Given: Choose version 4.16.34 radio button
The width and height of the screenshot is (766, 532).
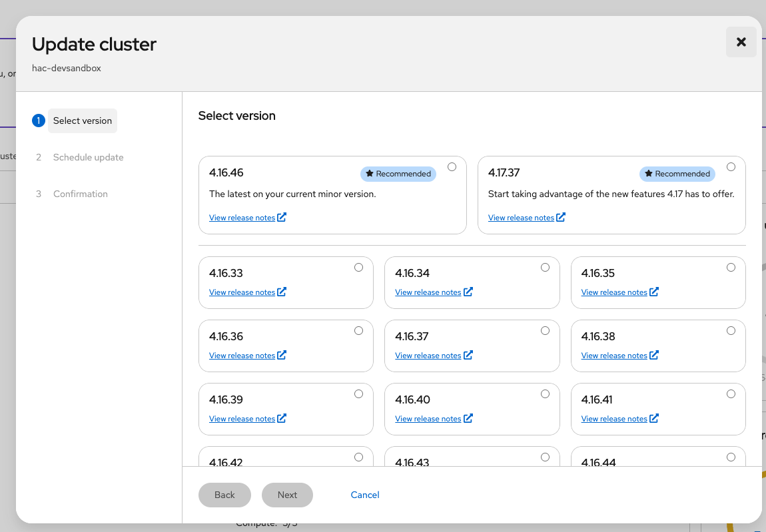Looking at the screenshot, I should (545, 268).
